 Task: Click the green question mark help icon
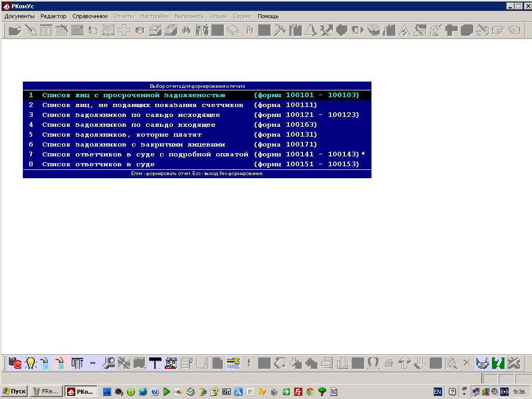tap(498, 363)
